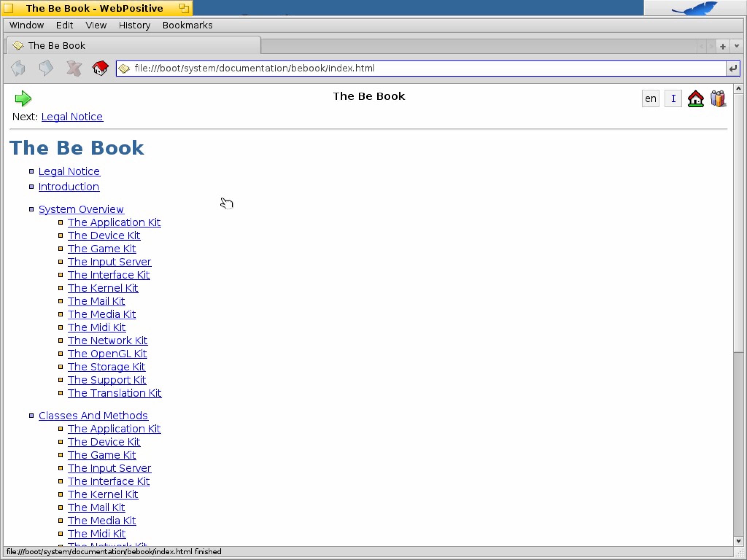Open the Edit menu
Image resolution: width=747 pixels, height=560 pixels.
[x=65, y=25]
